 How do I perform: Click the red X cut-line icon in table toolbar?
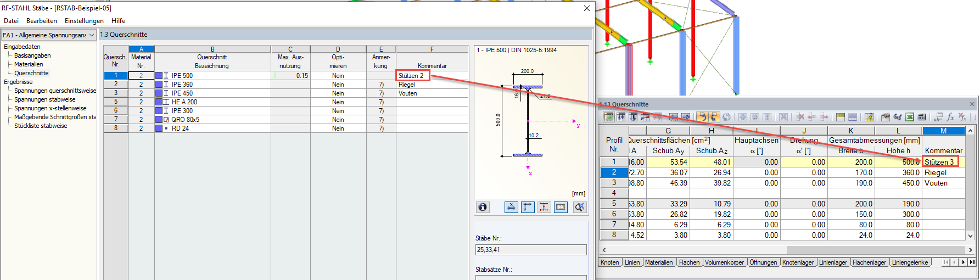pos(800,117)
